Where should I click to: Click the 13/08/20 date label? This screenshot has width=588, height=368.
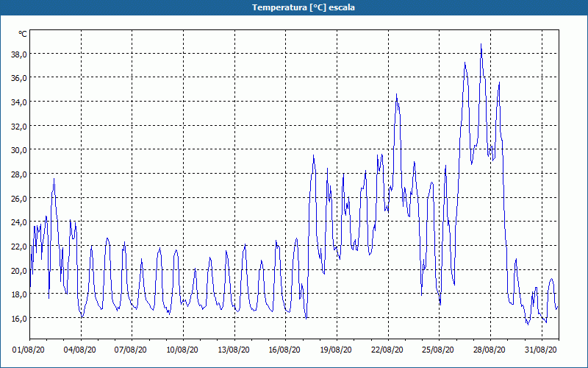233,350
